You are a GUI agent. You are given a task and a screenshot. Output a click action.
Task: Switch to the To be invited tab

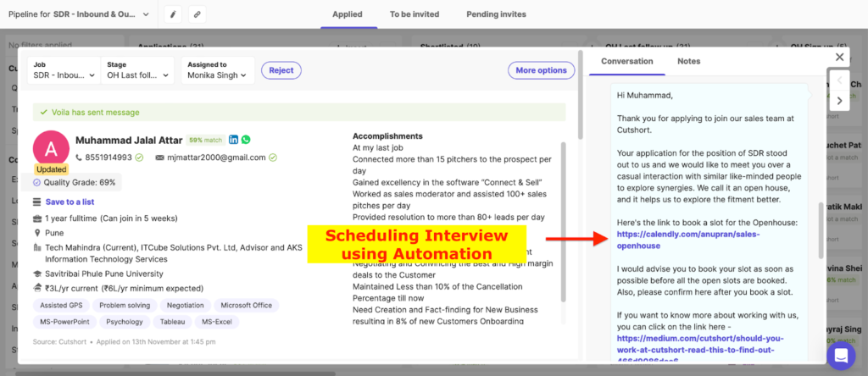(414, 14)
